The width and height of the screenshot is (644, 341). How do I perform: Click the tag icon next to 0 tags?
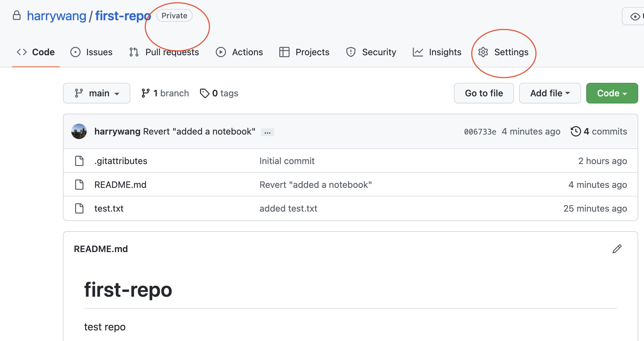pos(205,93)
